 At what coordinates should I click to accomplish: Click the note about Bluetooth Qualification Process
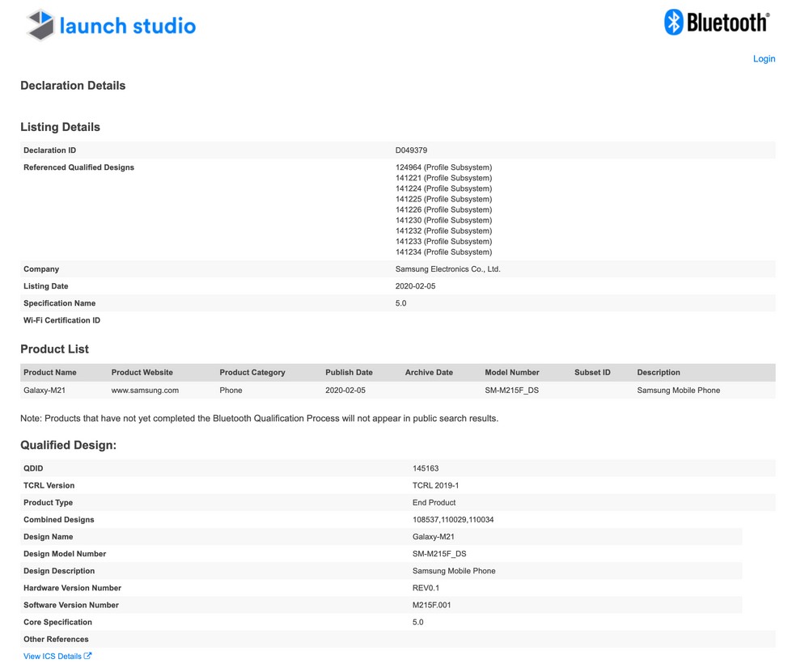point(260,418)
